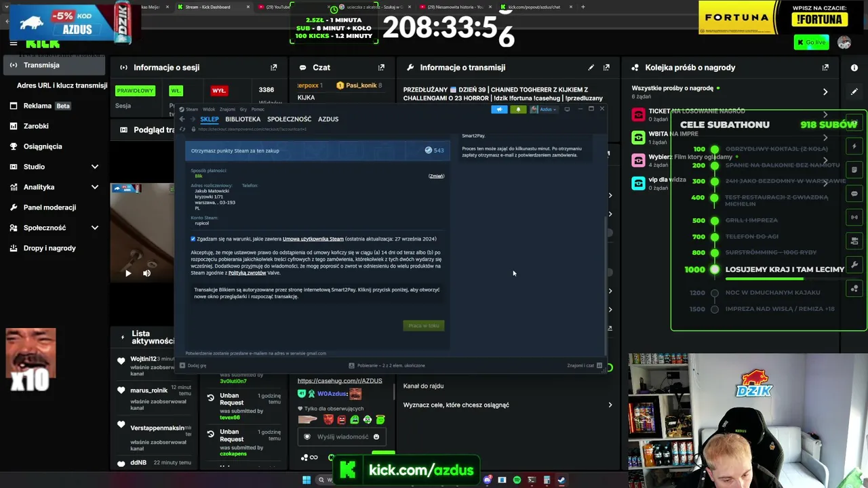Screen dimensions: 868x488
Task: Click Zmień to change payment method
Action: (x=436, y=176)
